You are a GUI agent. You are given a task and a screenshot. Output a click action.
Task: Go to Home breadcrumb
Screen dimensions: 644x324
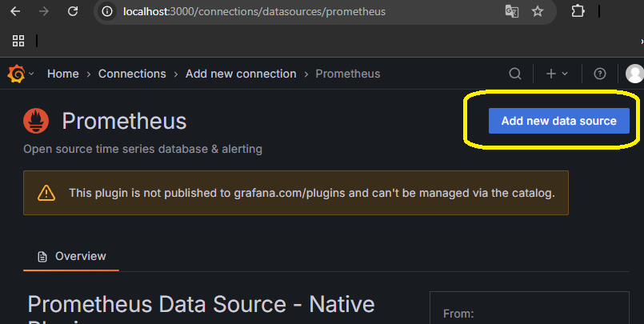point(63,74)
